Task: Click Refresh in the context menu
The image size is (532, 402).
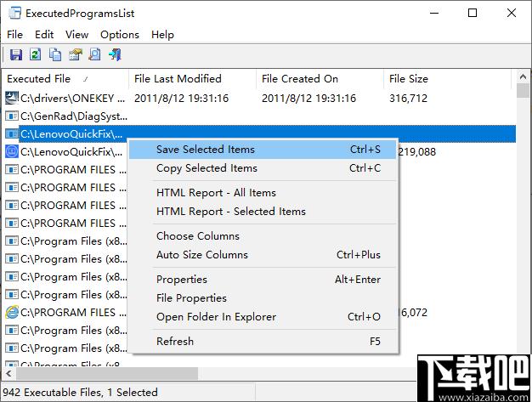Action: pyautogui.click(x=263, y=342)
